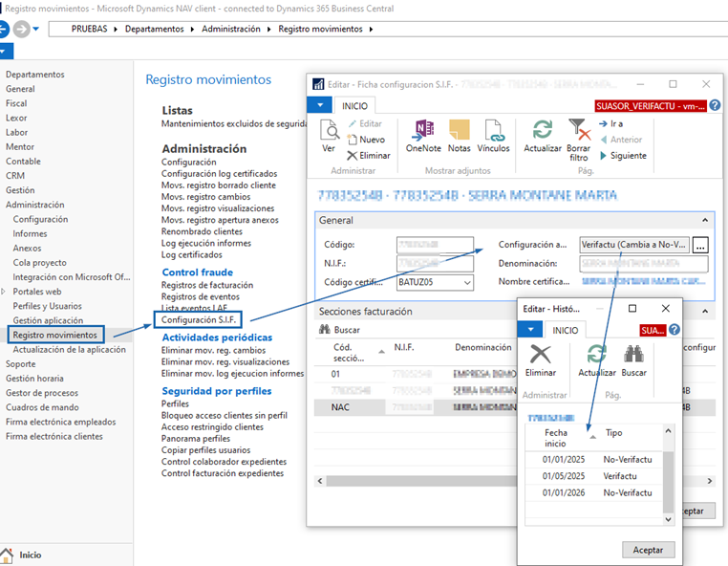
Task: Open the blue application menu dropdown in the S.I.F. window
Action: 319,105
